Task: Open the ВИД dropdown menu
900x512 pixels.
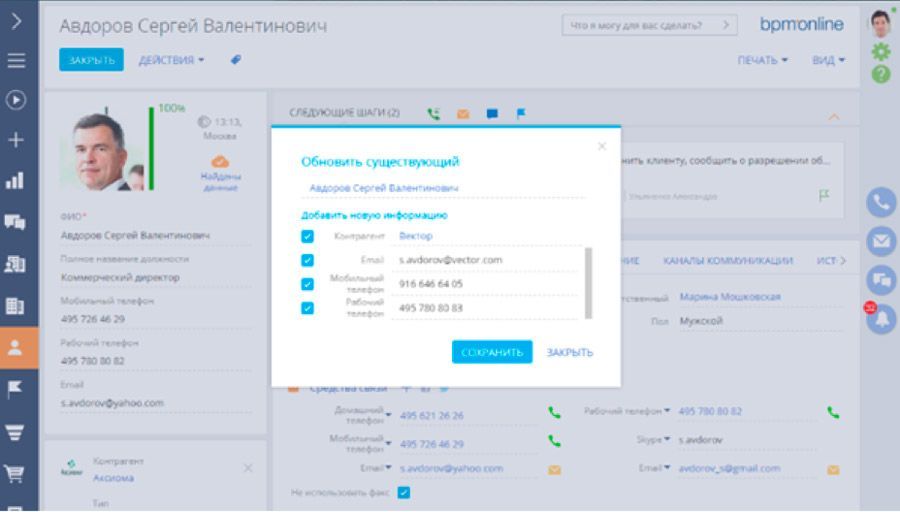Action: (x=828, y=60)
